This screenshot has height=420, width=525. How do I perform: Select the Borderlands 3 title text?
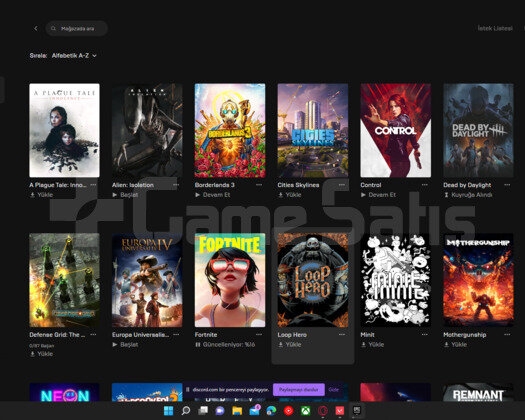coord(215,185)
